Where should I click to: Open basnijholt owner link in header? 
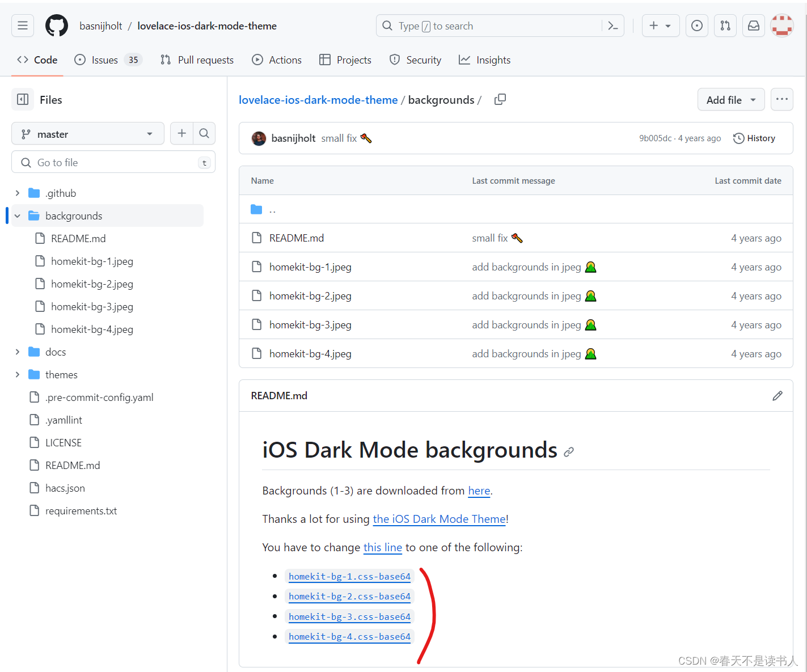pyautogui.click(x=101, y=26)
